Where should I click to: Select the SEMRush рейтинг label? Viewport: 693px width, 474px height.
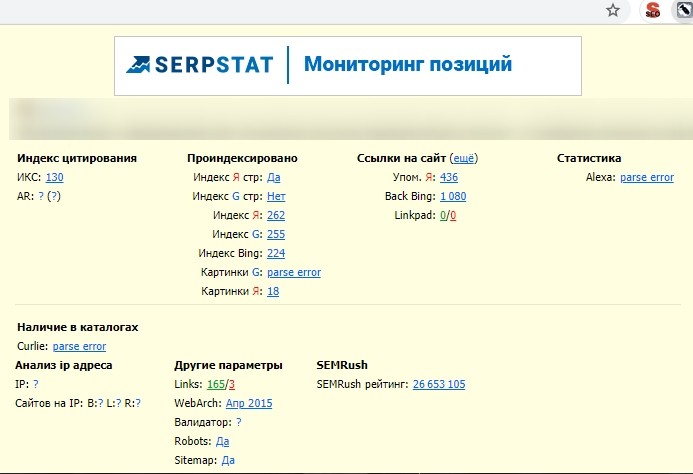[x=363, y=384]
